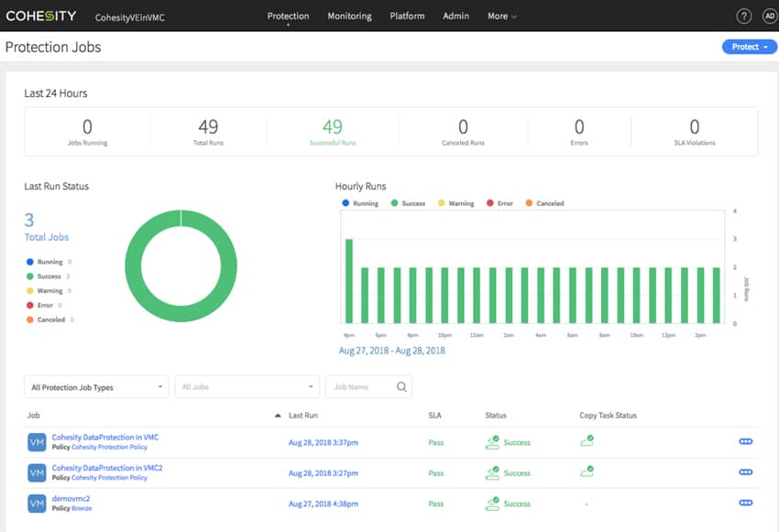Click status icon for Aug 28 3:27pm run

[492, 473]
